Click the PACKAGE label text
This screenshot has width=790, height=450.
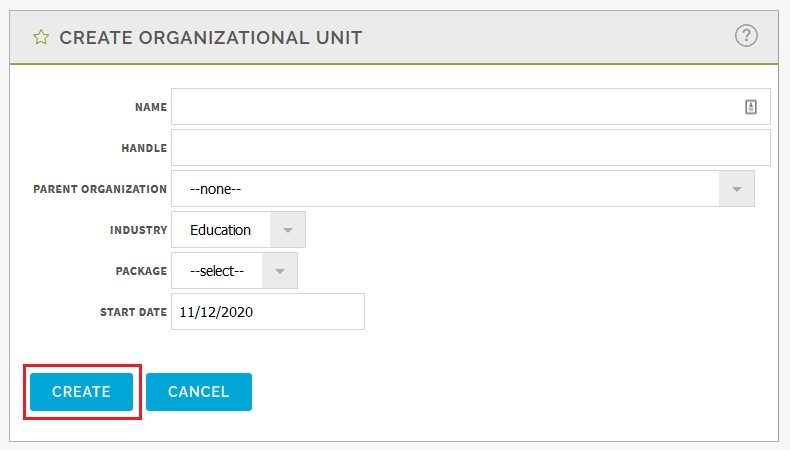point(141,271)
